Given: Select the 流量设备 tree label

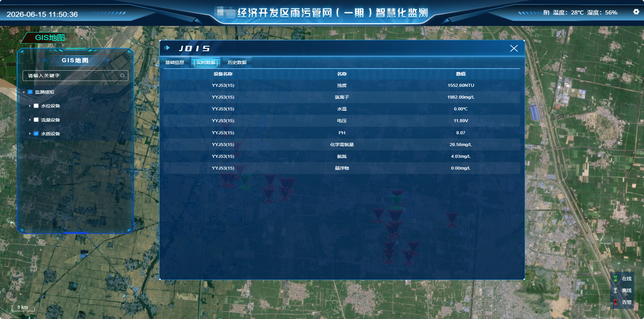Looking at the screenshot, I should pos(51,120).
